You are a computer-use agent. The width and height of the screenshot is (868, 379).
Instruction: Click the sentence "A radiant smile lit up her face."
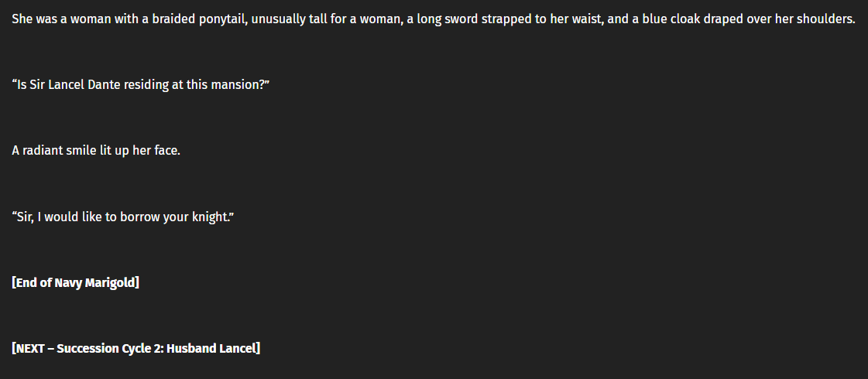click(x=96, y=151)
